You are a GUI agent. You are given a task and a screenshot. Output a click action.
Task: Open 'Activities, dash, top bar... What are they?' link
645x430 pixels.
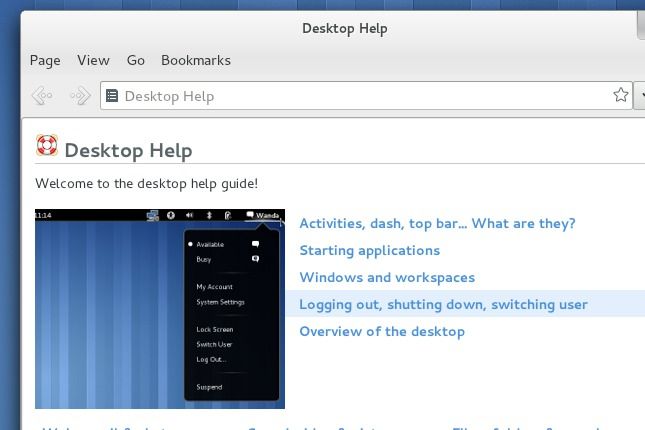[x=437, y=224]
